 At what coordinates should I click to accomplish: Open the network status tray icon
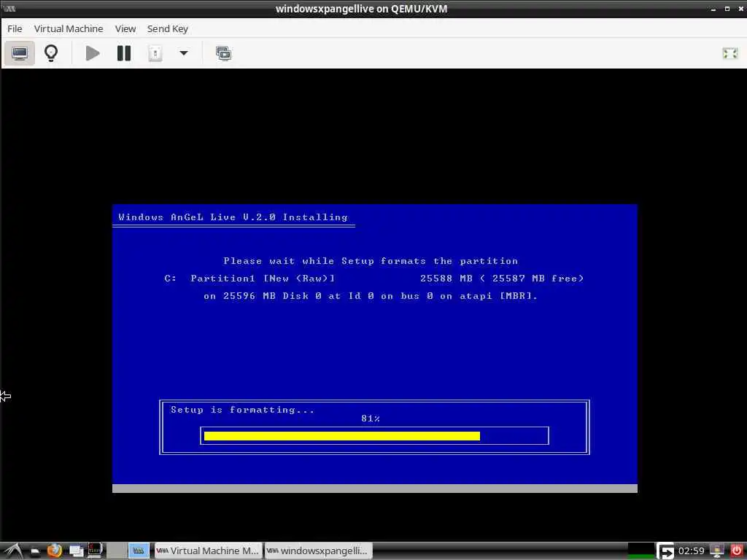716,551
